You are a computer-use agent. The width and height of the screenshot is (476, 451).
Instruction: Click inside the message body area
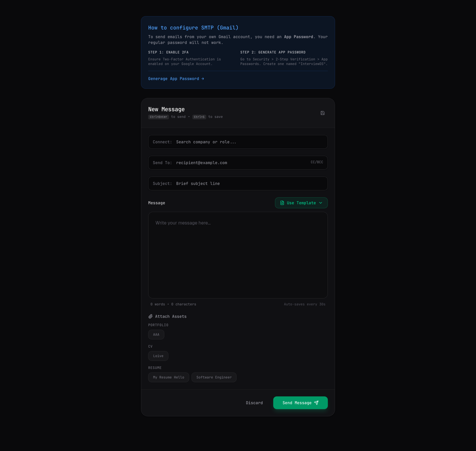(237, 254)
